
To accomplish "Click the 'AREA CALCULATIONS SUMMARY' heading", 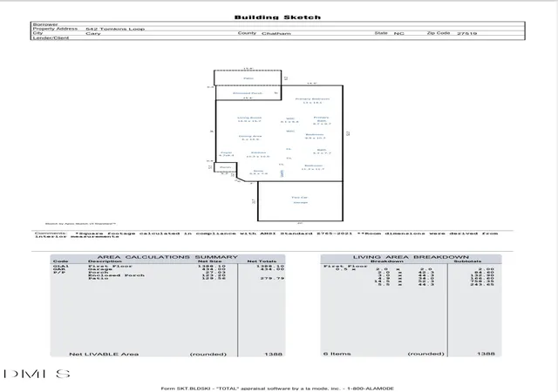I will [x=167, y=257].
